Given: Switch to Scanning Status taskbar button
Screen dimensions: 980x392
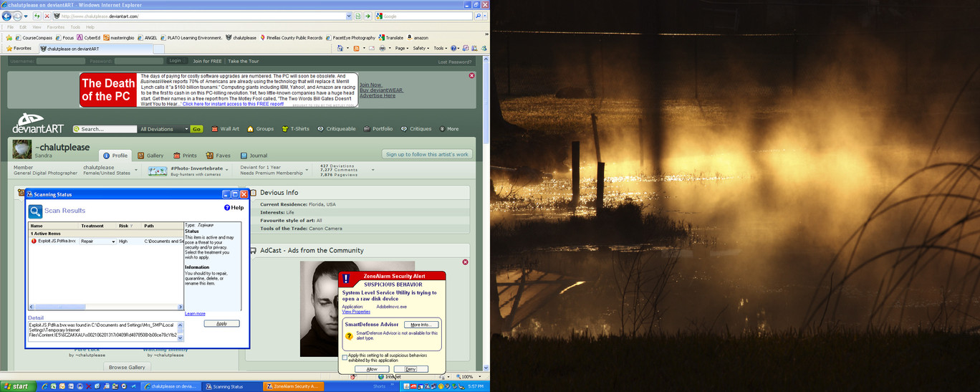Looking at the screenshot, I should [231, 386].
